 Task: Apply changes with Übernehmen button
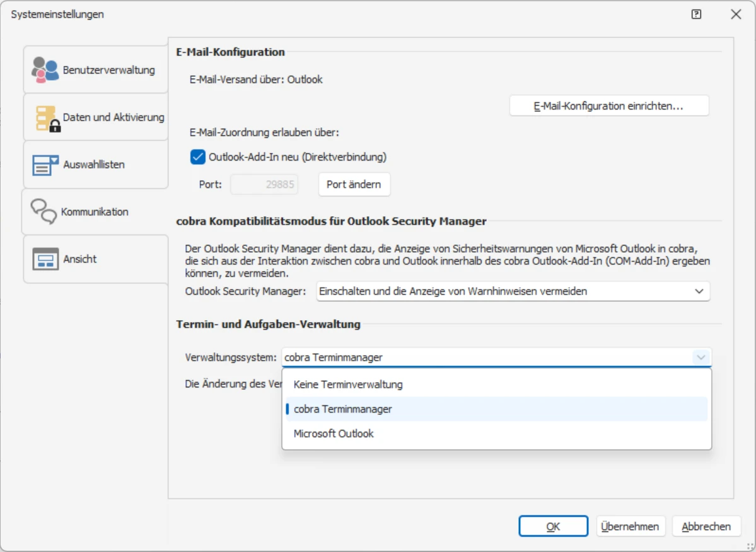pos(630,526)
